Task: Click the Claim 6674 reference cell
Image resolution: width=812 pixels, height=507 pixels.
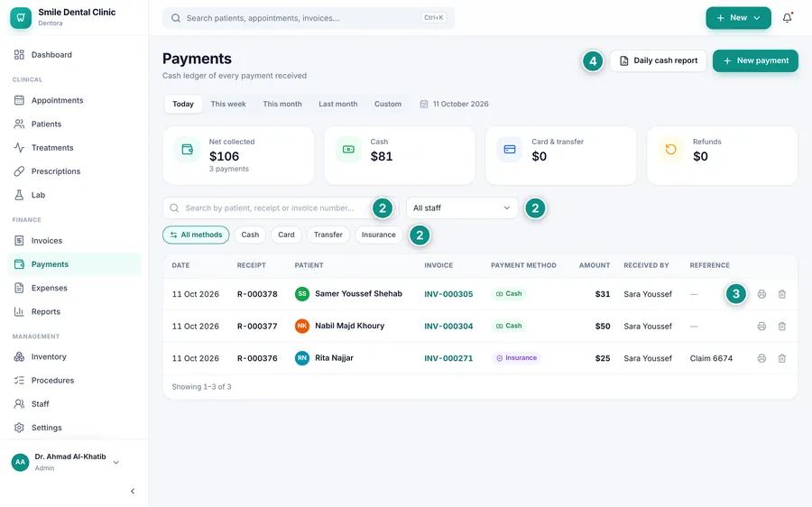Action: point(711,358)
